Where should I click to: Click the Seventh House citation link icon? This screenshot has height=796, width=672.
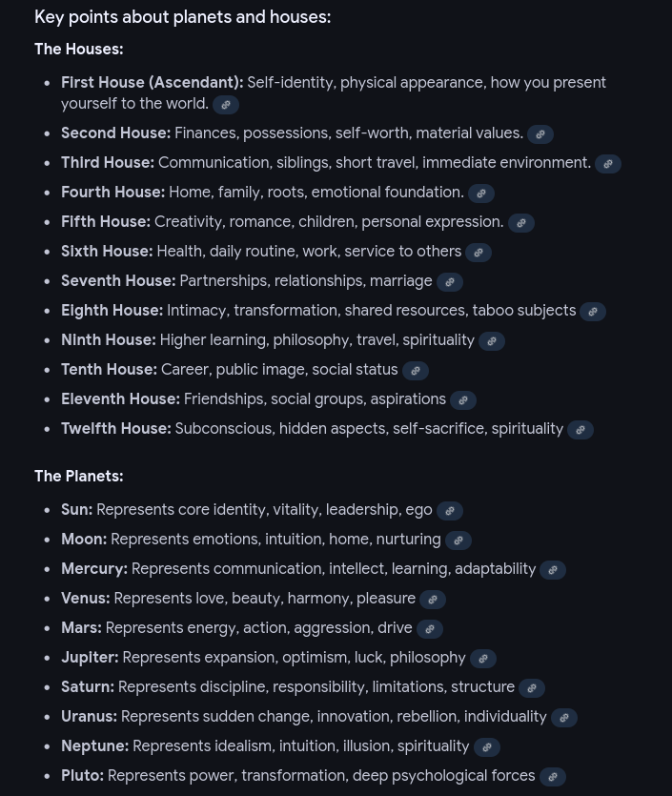(x=450, y=282)
